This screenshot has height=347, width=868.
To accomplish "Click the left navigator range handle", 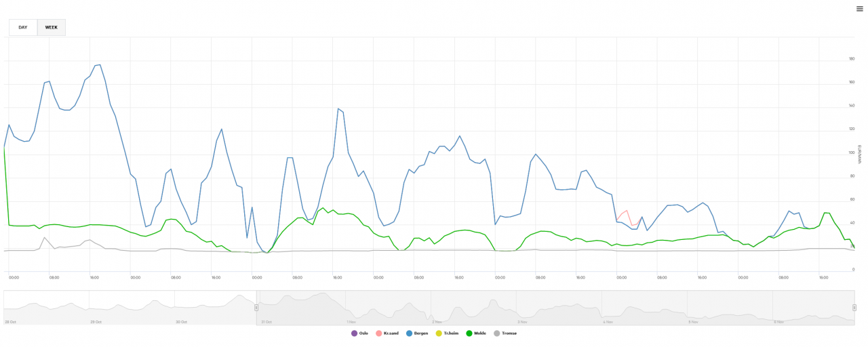I will click(x=256, y=308).
